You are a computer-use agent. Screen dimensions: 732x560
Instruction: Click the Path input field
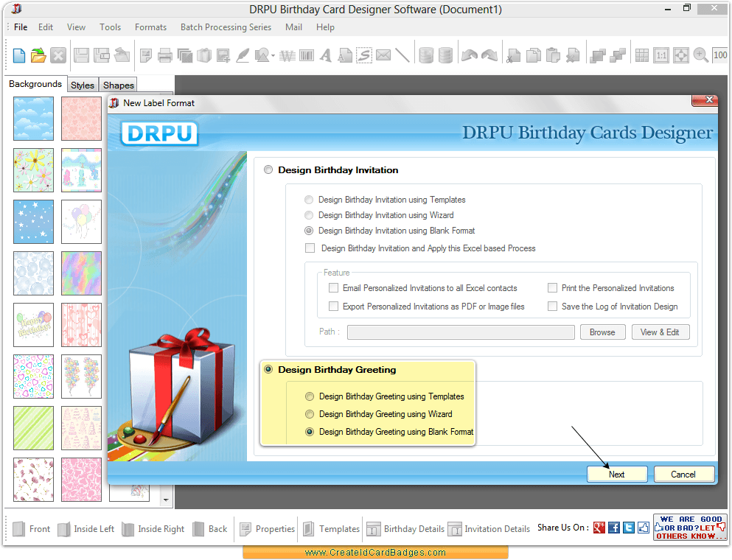click(461, 332)
